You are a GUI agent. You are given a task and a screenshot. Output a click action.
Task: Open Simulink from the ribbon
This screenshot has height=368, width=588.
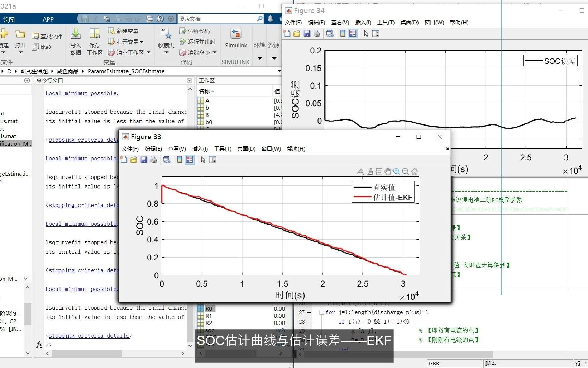click(236, 38)
